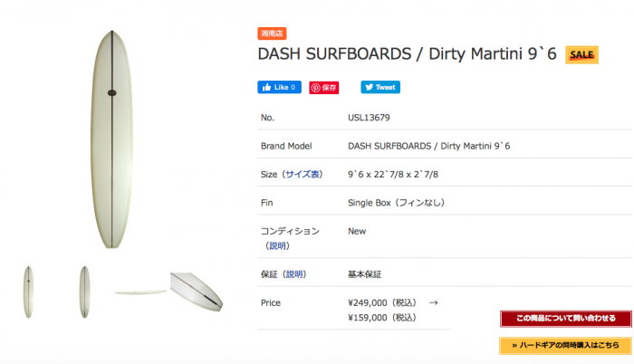This screenshot has height=364, width=634.
Task: Click the main surfboard product image
Action: [107, 139]
